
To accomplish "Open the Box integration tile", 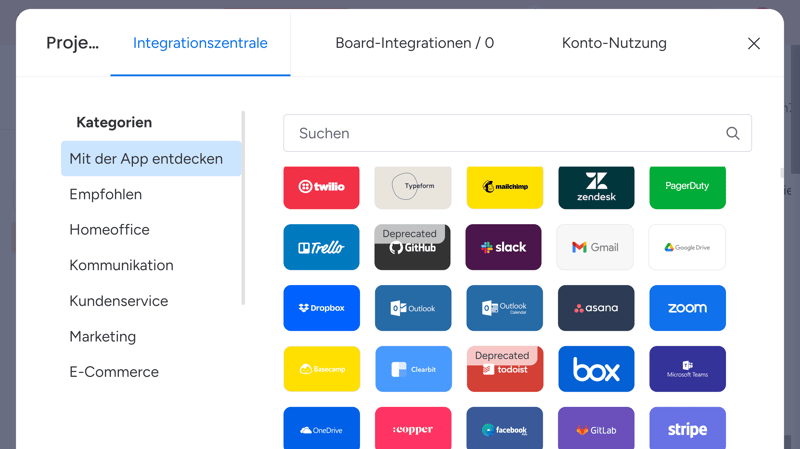I will coord(596,369).
